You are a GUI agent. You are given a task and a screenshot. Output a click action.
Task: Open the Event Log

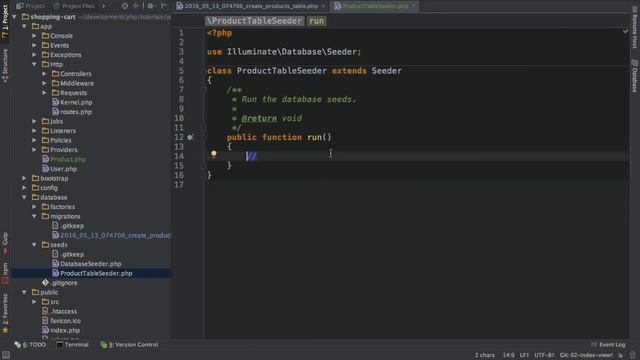coord(608,344)
